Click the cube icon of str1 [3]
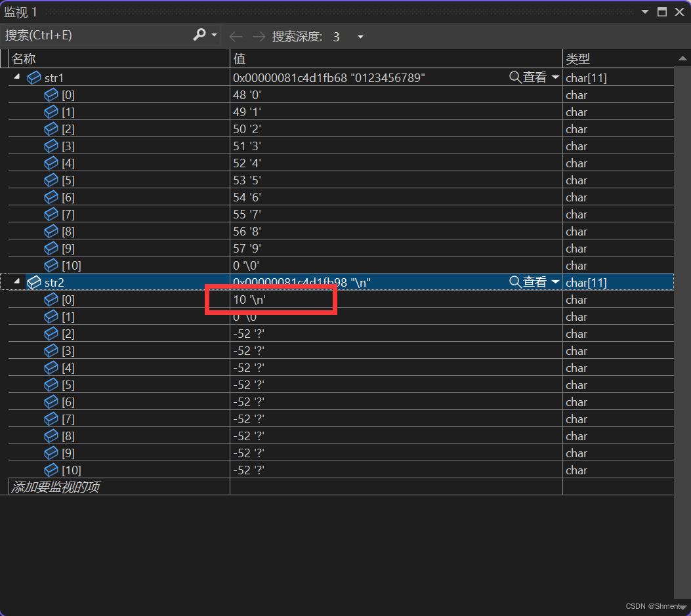Image resolution: width=691 pixels, height=616 pixels. (51, 146)
